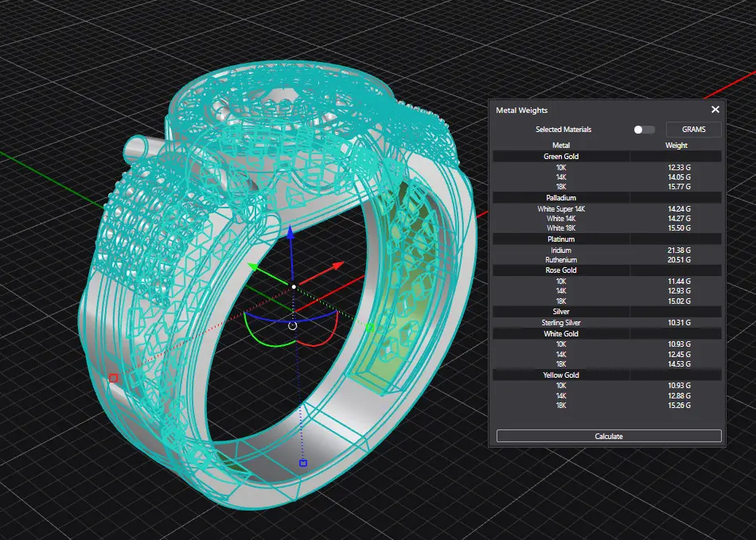Close the Metal Weights panel

pos(715,110)
